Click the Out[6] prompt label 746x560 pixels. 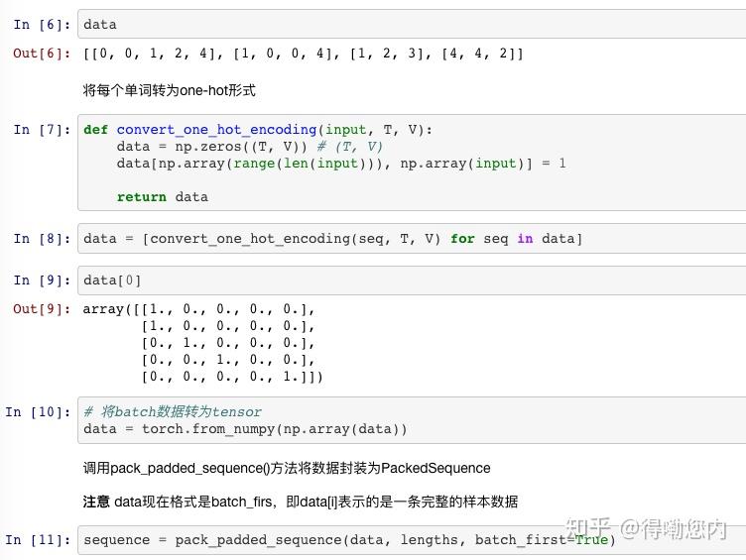[42, 54]
